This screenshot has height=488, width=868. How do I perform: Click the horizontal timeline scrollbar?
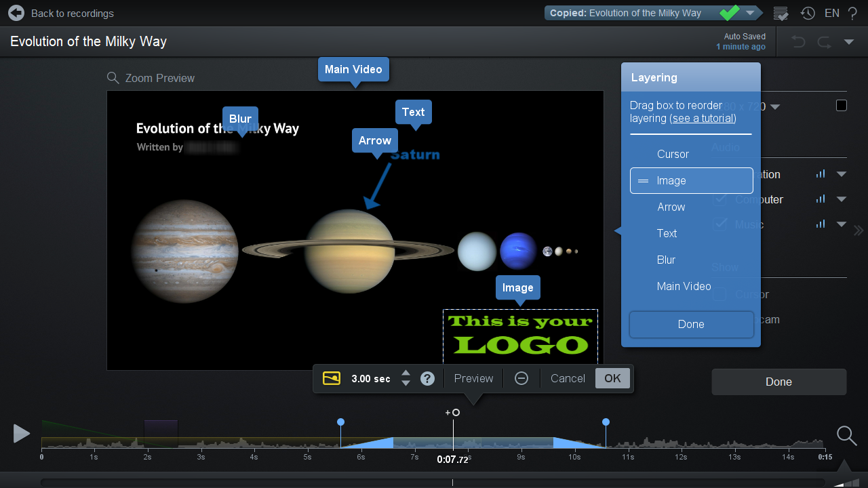tap(433, 483)
